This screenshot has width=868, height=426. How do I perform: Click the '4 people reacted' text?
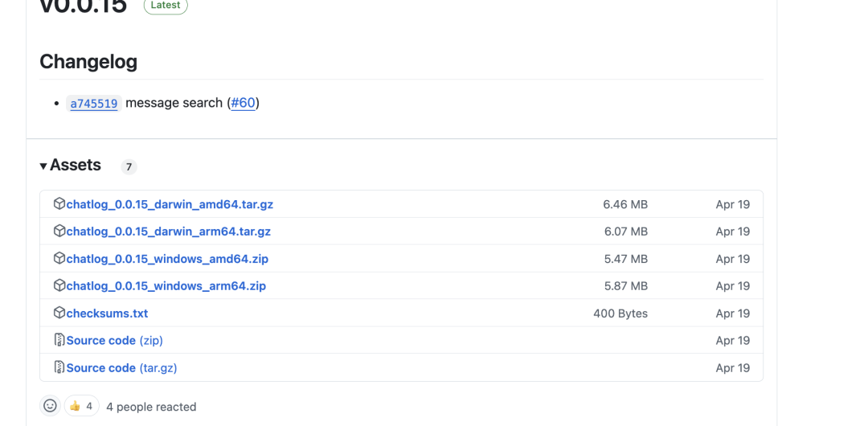pyautogui.click(x=151, y=407)
